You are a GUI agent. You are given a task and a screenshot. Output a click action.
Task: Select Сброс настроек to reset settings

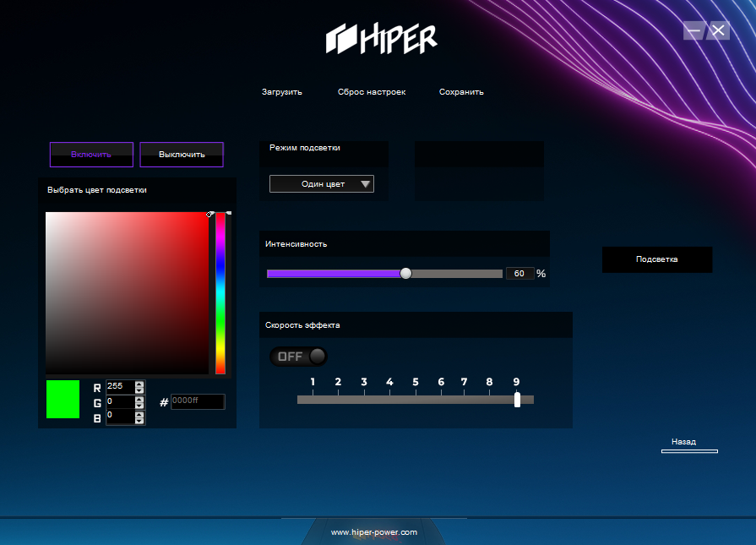[372, 91]
